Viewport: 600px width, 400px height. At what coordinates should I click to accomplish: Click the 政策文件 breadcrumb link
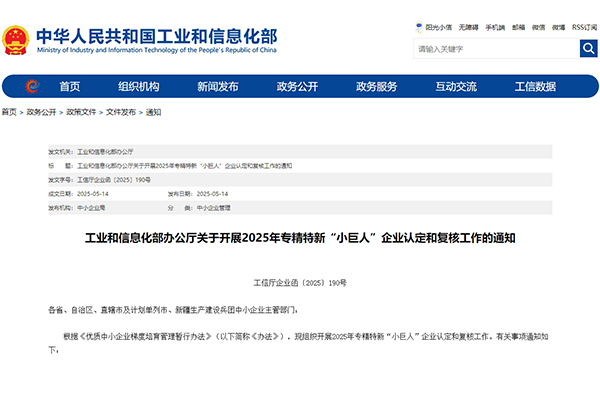(81, 112)
